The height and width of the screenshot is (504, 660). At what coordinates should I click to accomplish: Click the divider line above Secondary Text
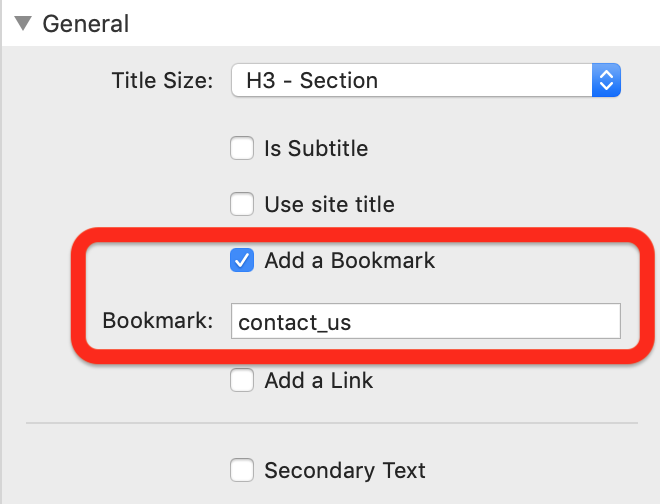[x=332, y=423]
